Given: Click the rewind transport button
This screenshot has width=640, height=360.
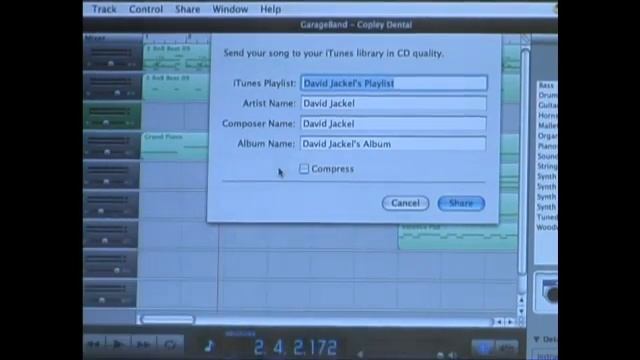Looking at the screenshot, I should coord(94,345).
